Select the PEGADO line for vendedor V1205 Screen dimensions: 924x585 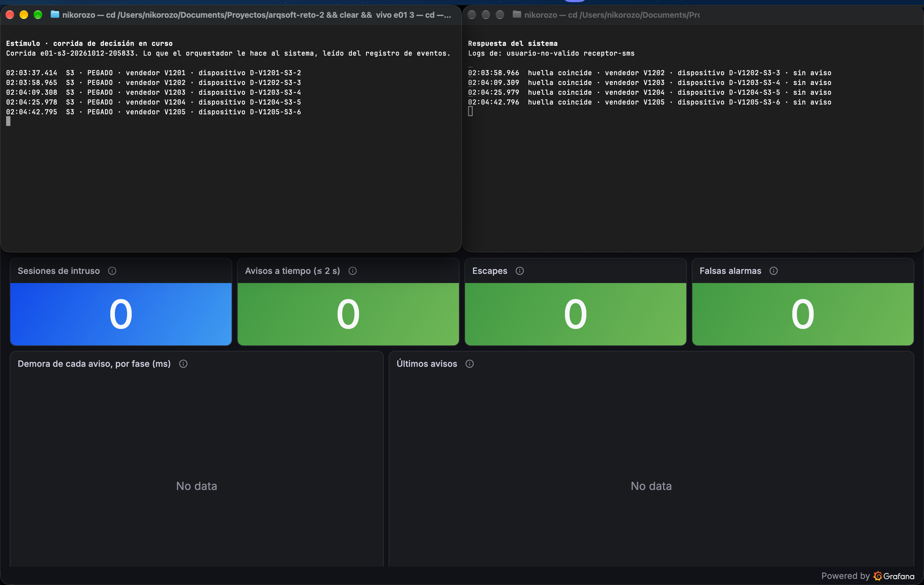coord(153,112)
